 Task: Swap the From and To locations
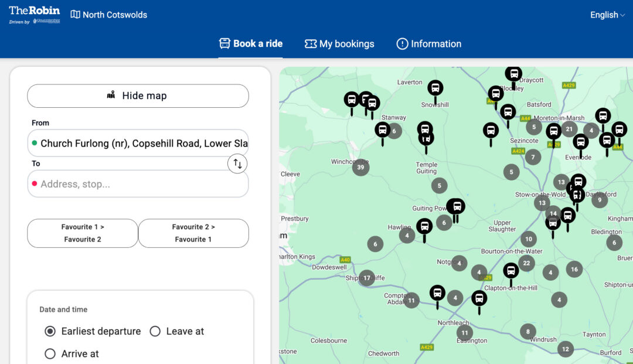237,164
